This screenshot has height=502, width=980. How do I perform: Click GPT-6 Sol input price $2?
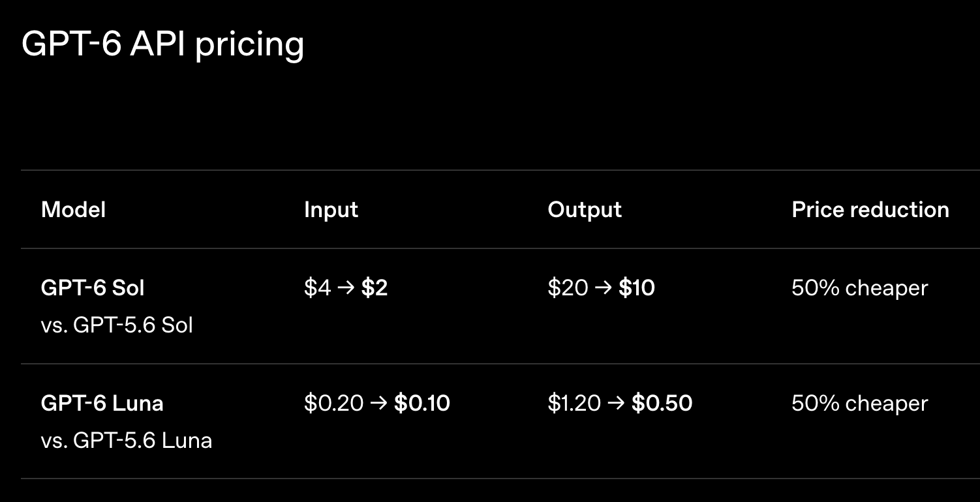coord(375,288)
